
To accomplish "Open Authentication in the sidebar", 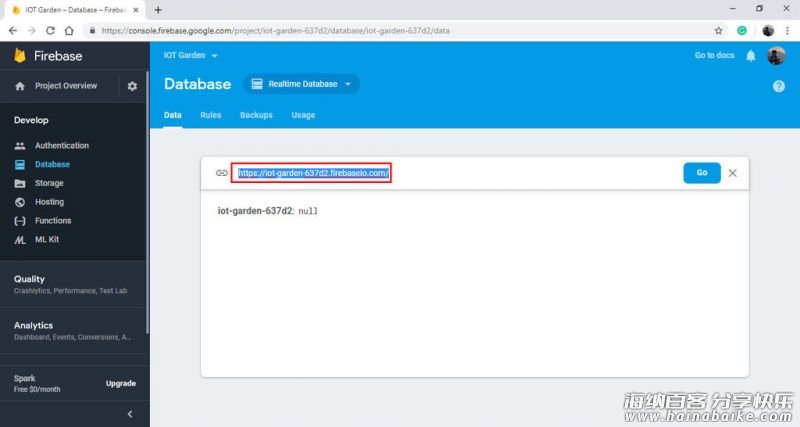I will 62,145.
